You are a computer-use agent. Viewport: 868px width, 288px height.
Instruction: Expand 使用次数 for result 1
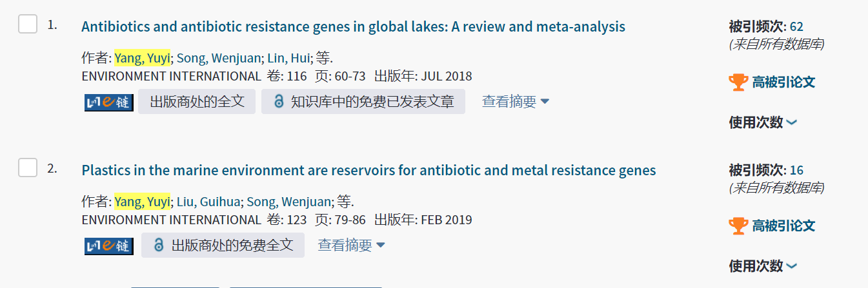(763, 122)
